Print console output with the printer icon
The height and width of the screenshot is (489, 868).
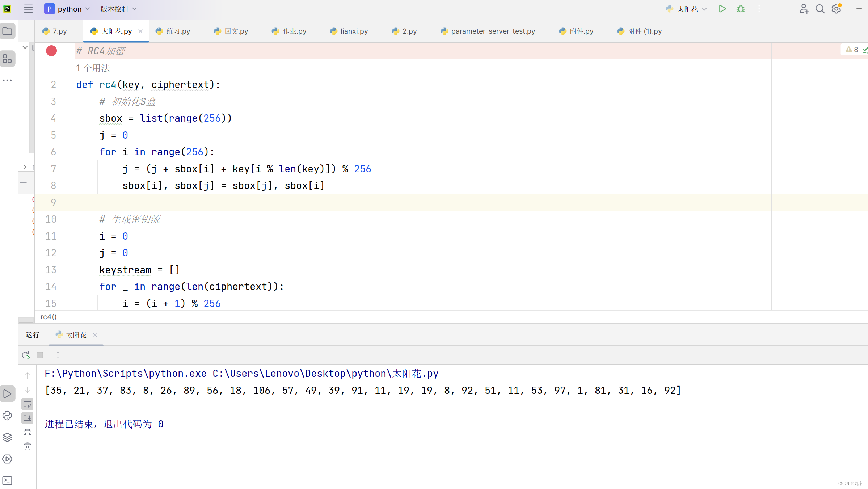pos(28,432)
